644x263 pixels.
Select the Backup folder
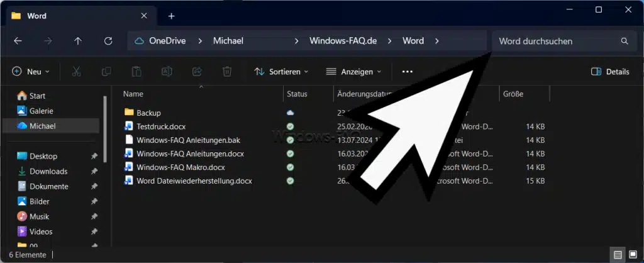[148, 113]
